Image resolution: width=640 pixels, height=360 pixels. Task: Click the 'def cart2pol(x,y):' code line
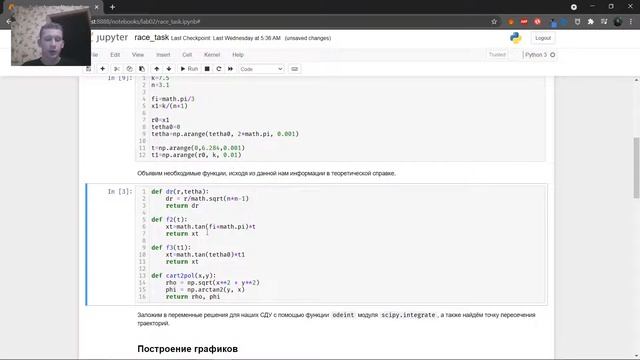(184, 276)
